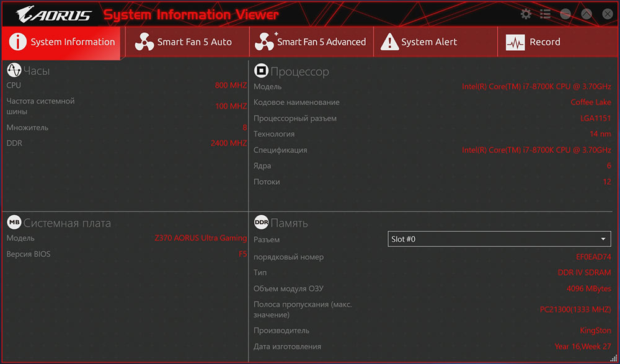Click the KingSton manufacturer value

tap(595, 331)
